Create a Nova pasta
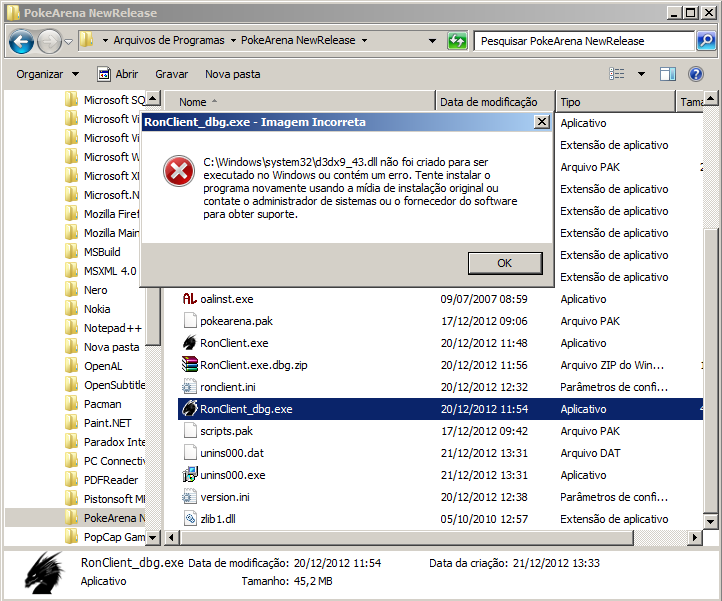722x601 pixels. 233,74
